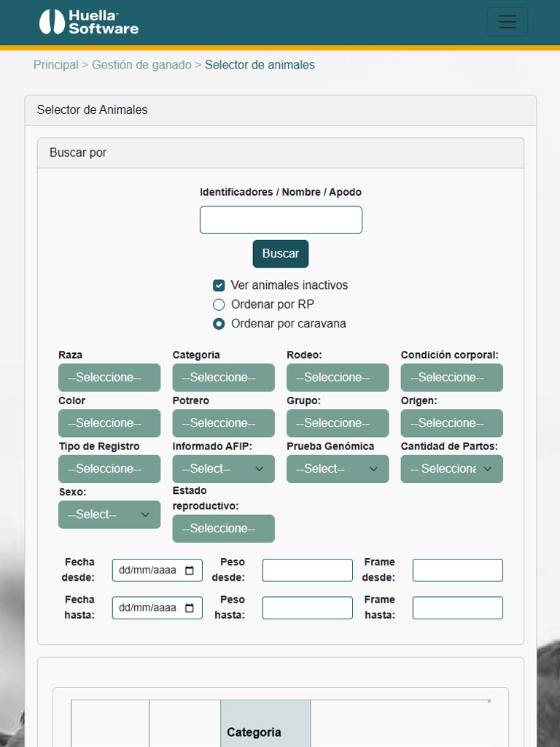Expand the Informado AFIP dropdown
560x747 pixels.
[223, 469]
